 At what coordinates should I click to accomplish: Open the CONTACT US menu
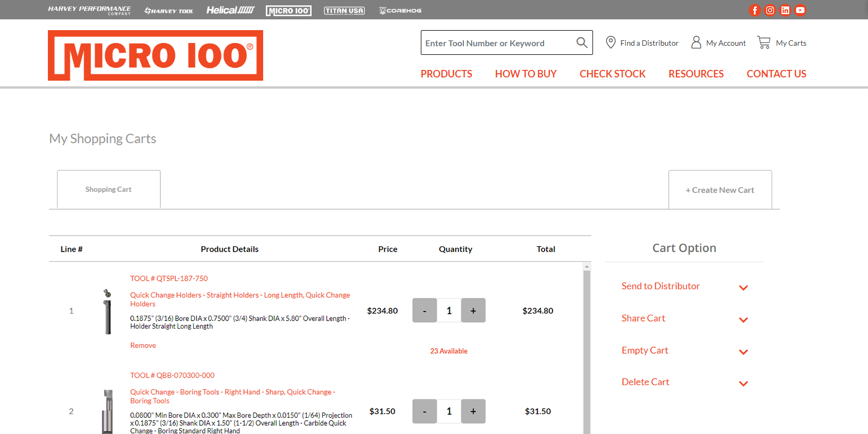(x=776, y=74)
